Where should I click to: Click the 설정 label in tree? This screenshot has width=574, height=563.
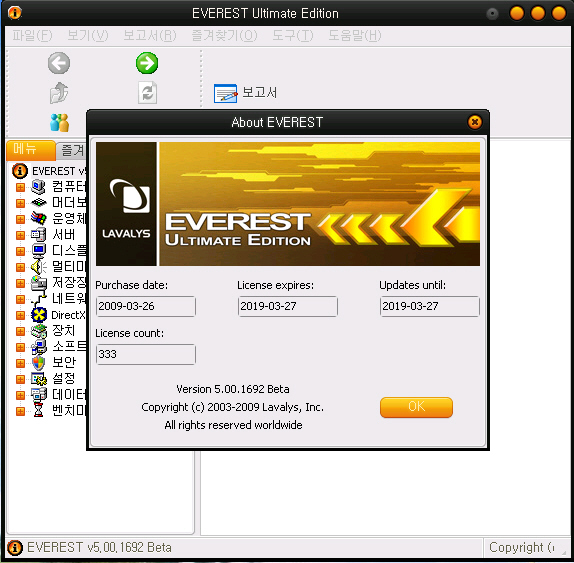click(64, 379)
